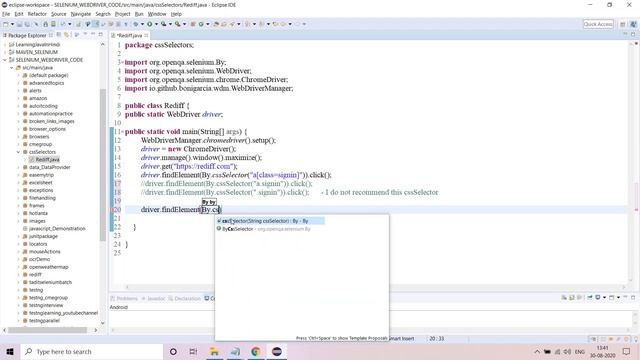
Task: Select the Rediff.java editor tab
Action: click(129, 36)
